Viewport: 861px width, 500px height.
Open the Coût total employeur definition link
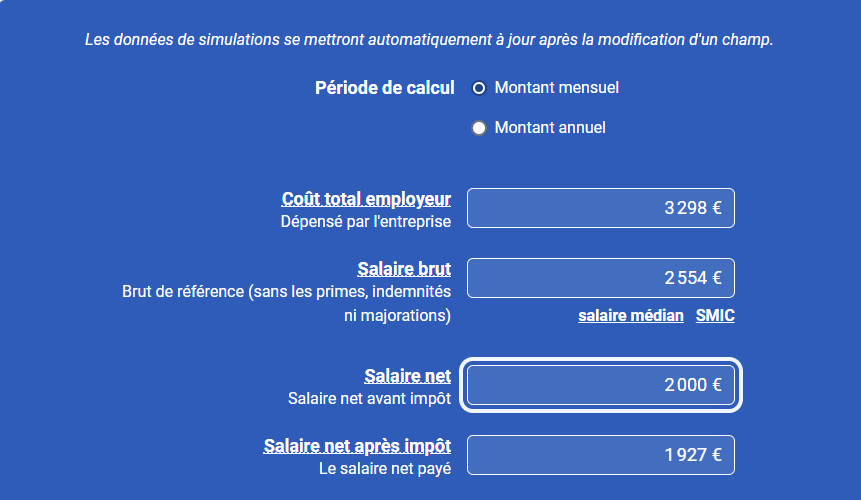click(x=366, y=199)
